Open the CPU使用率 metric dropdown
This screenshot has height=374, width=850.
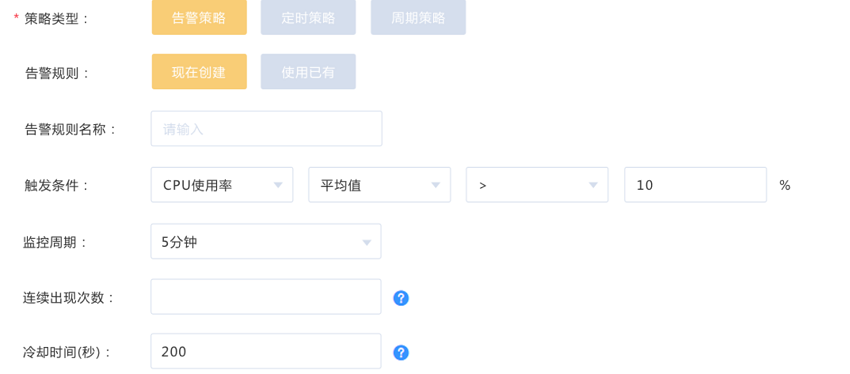pyautogui.click(x=222, y=185)
